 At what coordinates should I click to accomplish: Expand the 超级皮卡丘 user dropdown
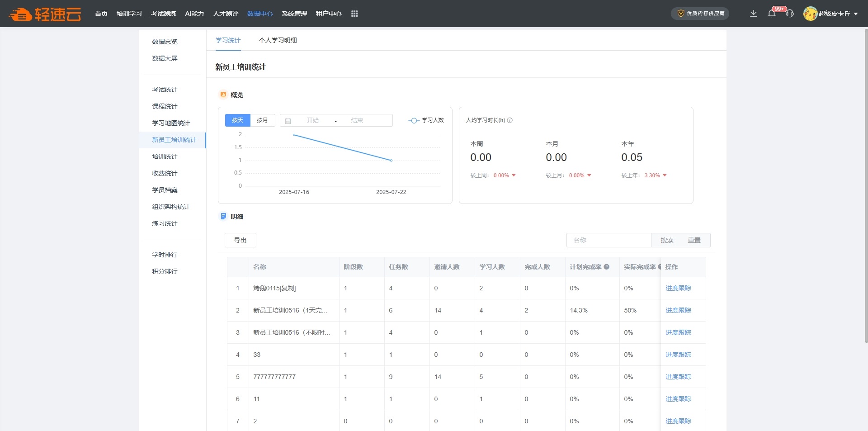coord(831,14)
